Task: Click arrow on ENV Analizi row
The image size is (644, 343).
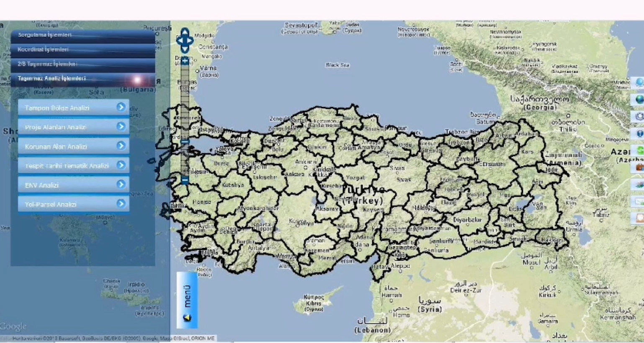Action: (x=121, y=184)
